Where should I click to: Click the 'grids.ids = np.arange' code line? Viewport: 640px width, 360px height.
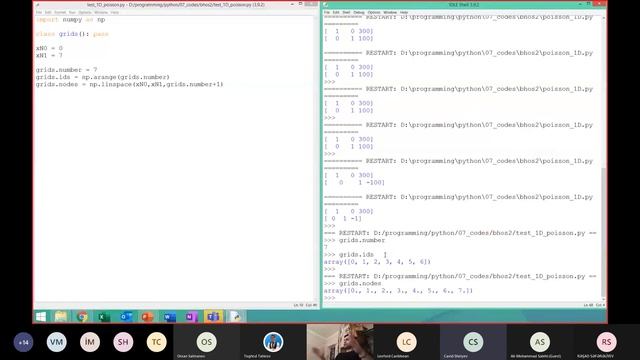click(x=102, y=77)
